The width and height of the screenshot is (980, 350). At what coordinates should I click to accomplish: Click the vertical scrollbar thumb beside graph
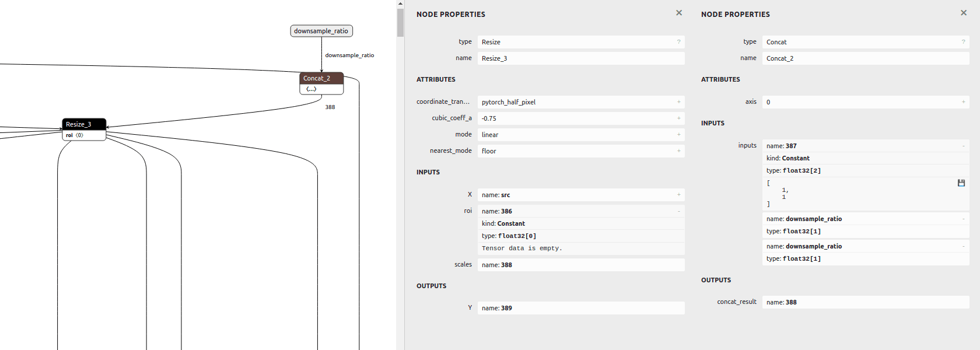tap(400, 22)
